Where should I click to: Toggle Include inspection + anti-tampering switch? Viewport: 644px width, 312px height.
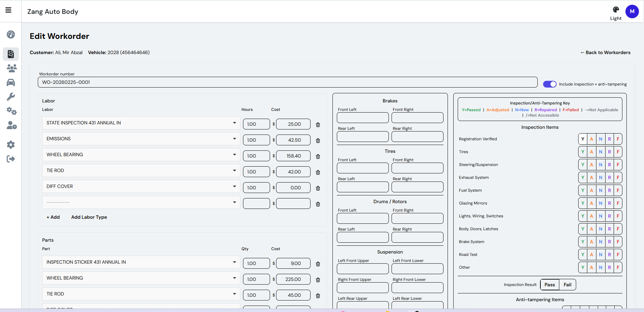[549, 84]
